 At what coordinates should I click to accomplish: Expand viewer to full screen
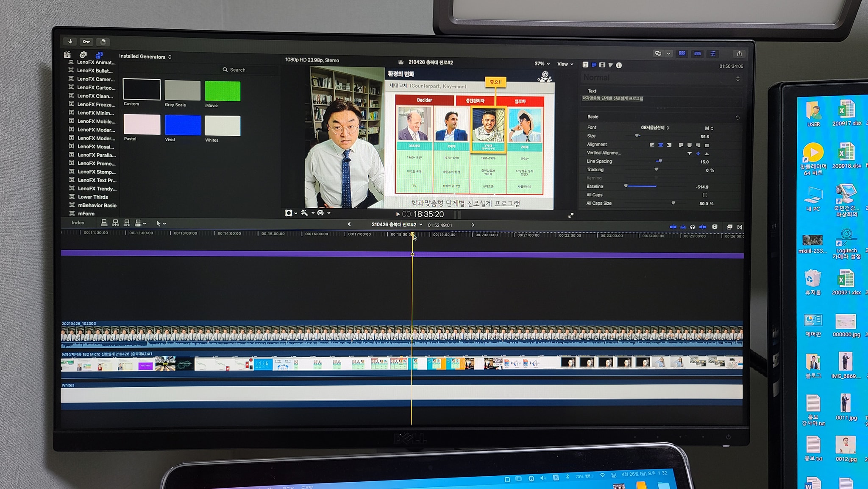(571, 215)
